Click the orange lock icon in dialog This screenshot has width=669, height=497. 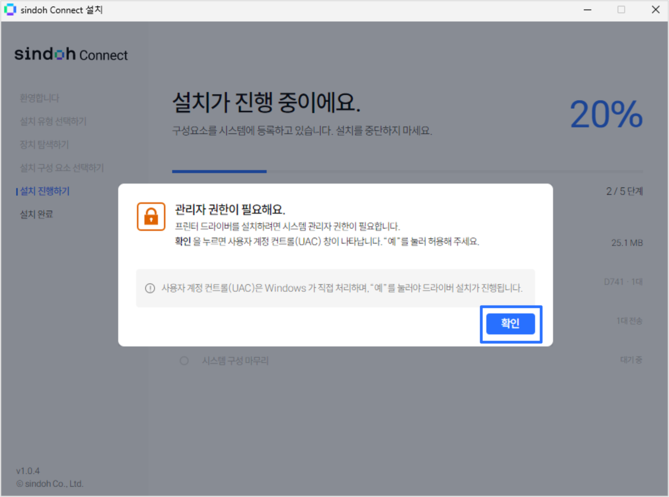click(x=151, y=216)
